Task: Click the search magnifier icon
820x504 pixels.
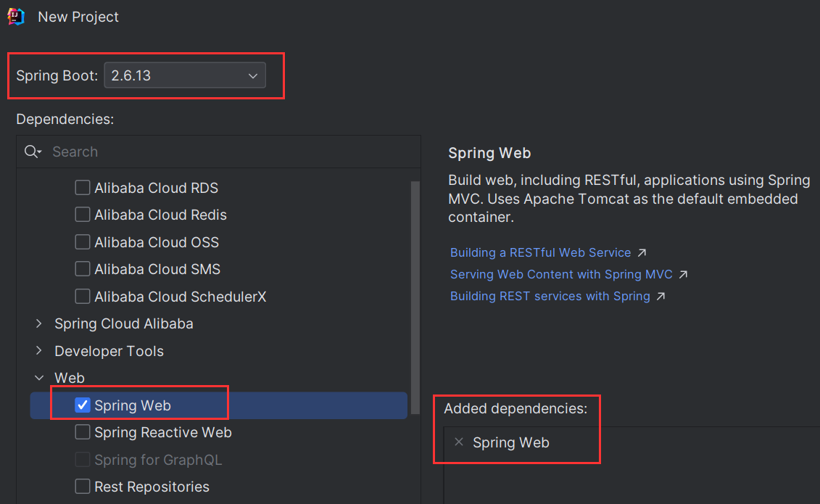Action: tap(33, 152)
